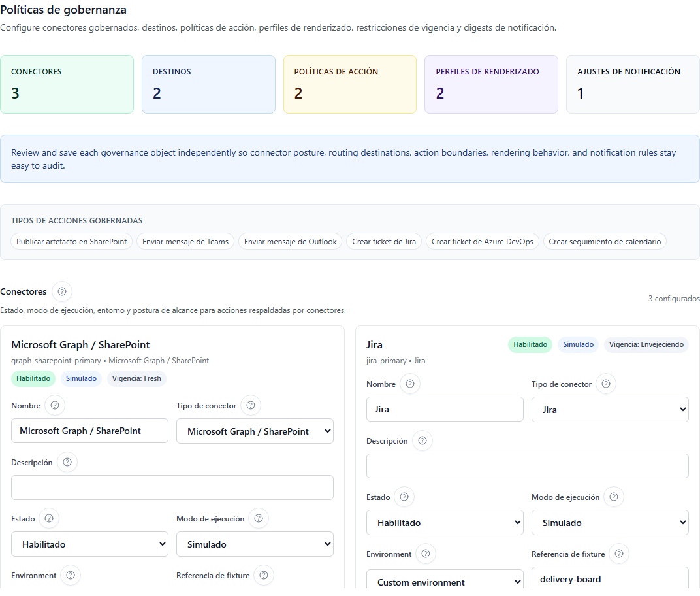The height and width of the screenshot is (596, 700).
Task: Click help icon beside SharePoint Descripción label
Action: [x=67, y=463]
